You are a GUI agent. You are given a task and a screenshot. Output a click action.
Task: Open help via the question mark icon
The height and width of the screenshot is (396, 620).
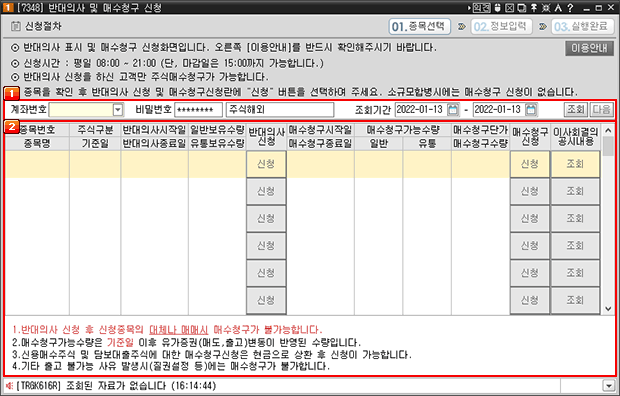point(570,8)
